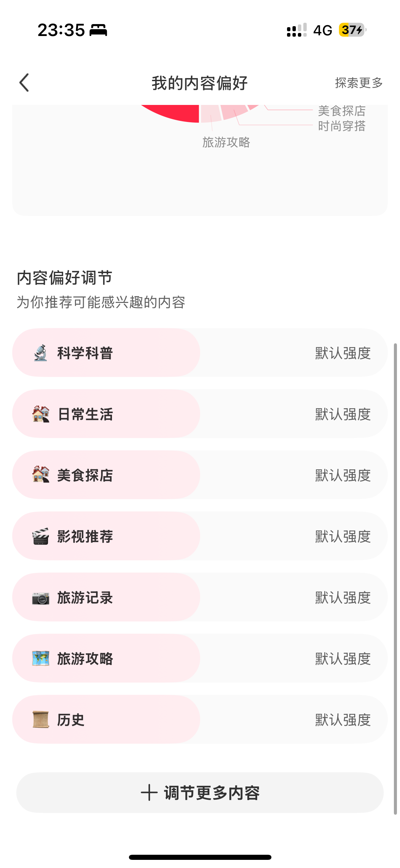Change 默认强度 for 美食探店

(x=343, y=475)
